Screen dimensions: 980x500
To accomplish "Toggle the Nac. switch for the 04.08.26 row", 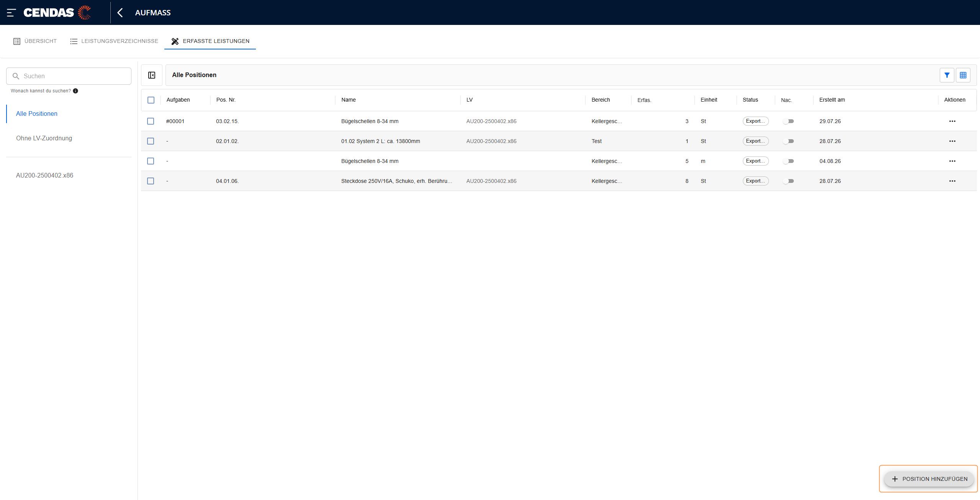I will point(788,161).
